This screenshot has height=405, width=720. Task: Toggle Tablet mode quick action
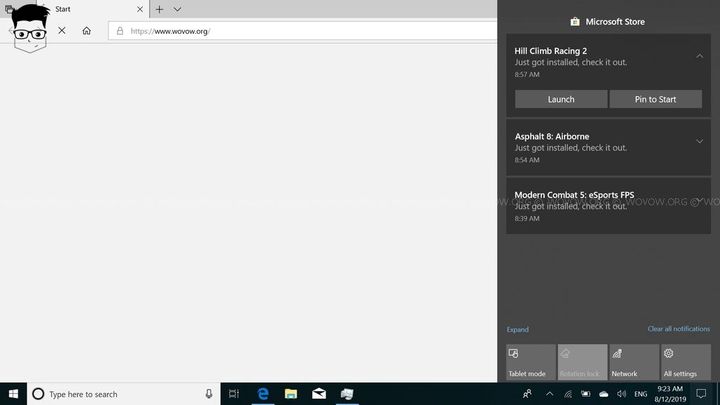(x=531, y=362)
